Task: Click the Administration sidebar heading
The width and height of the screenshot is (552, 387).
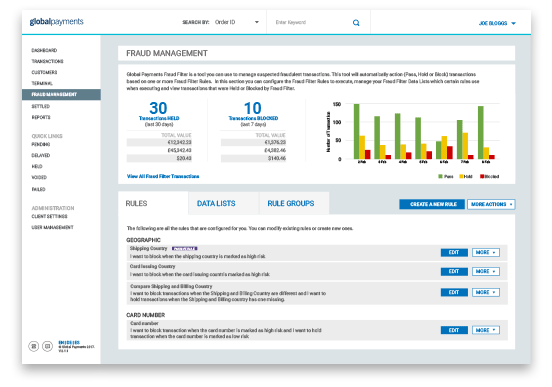Action: coord(53,208)
